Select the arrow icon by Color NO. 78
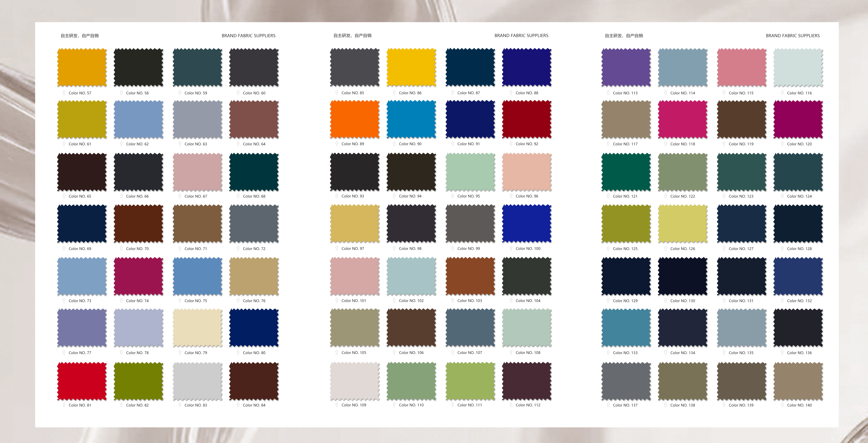 click(x=121, y=352)
